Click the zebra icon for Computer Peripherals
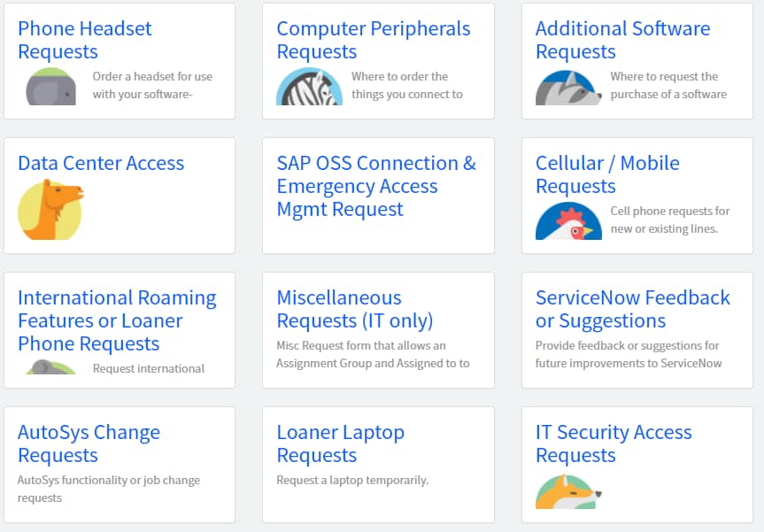This screenshot has height=532, width=764. click(x=309, y=87)
